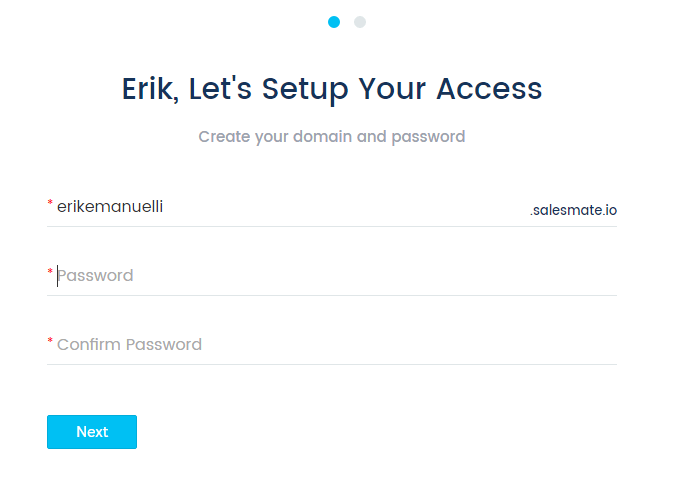This screenshot has width=686, height=494.
Task: Click the underline below the domain field
Action: point(332,227)
